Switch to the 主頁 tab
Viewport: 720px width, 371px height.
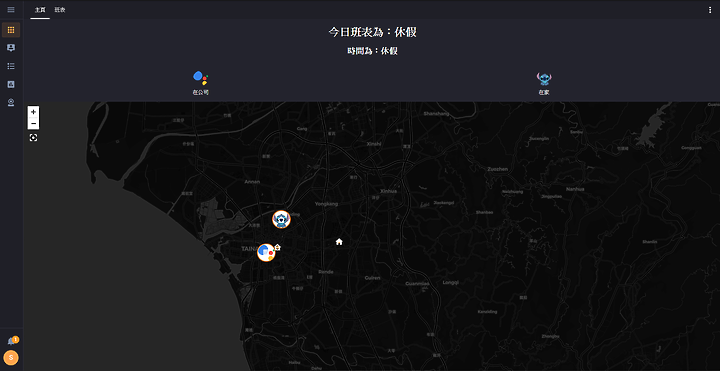pos(40,10)
